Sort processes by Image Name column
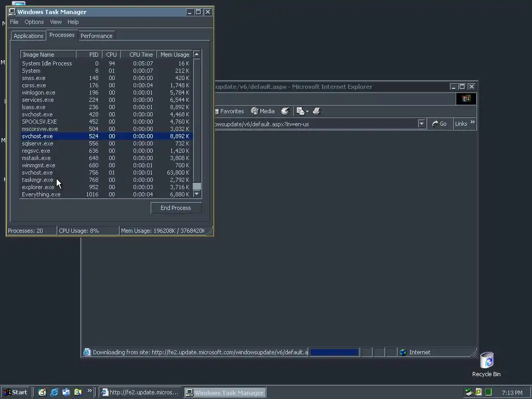Image resolution: width=532 pixels, height=399 pixels. (48, 55)
